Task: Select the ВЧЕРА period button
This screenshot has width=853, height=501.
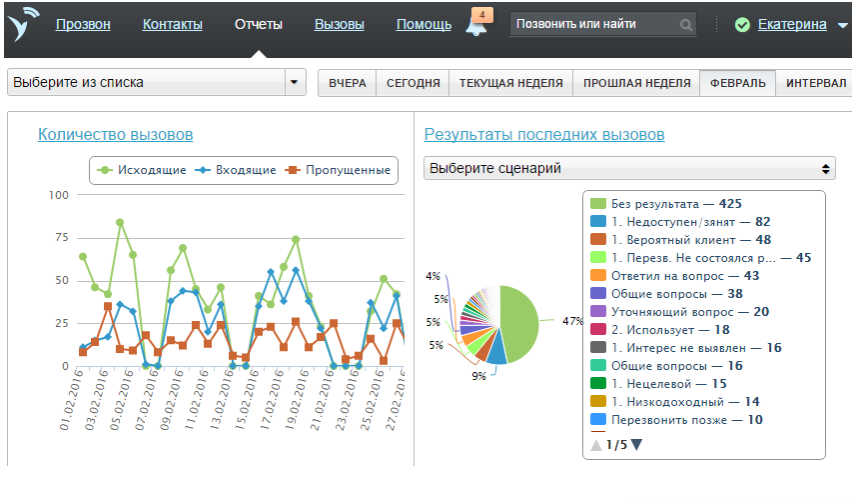Action: pos(347,83)
